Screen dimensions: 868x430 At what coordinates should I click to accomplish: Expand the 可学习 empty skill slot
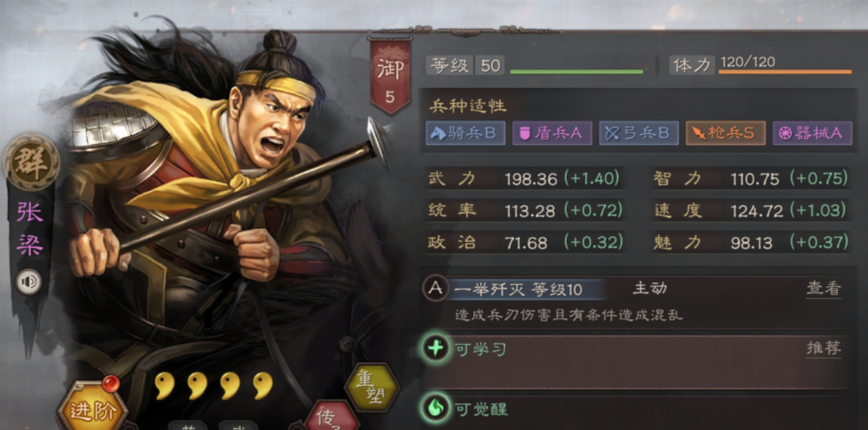tap(635, 361)
